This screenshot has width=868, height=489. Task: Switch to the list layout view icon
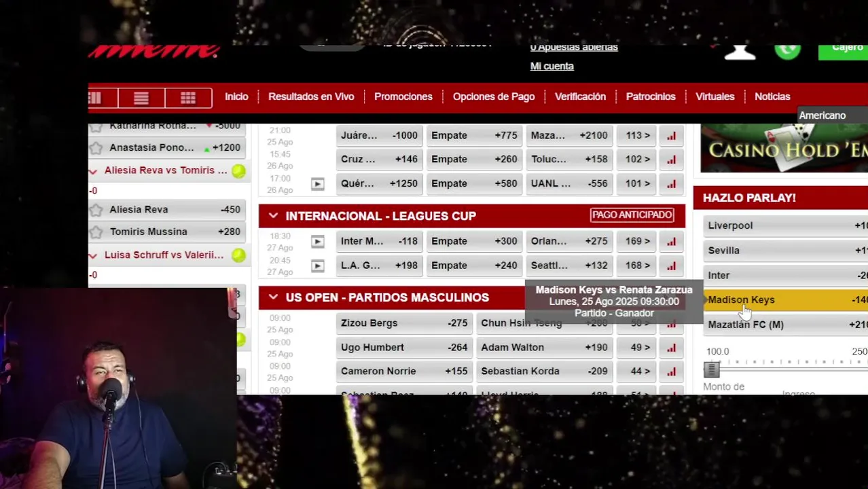141,98
